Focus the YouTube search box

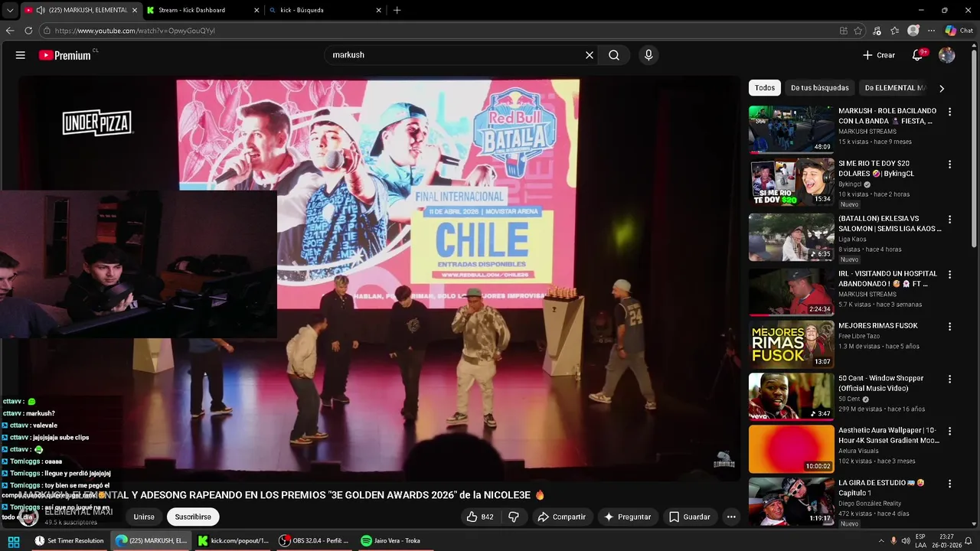pos(456,55)
